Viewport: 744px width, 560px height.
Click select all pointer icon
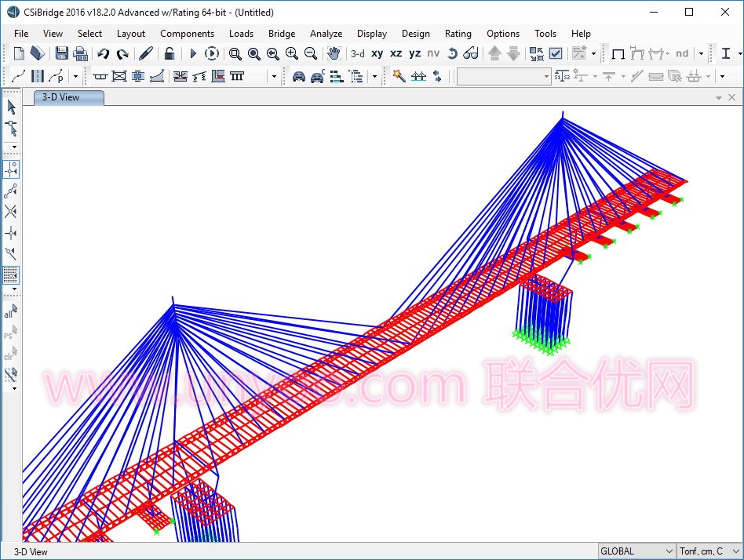click(11, 311)
